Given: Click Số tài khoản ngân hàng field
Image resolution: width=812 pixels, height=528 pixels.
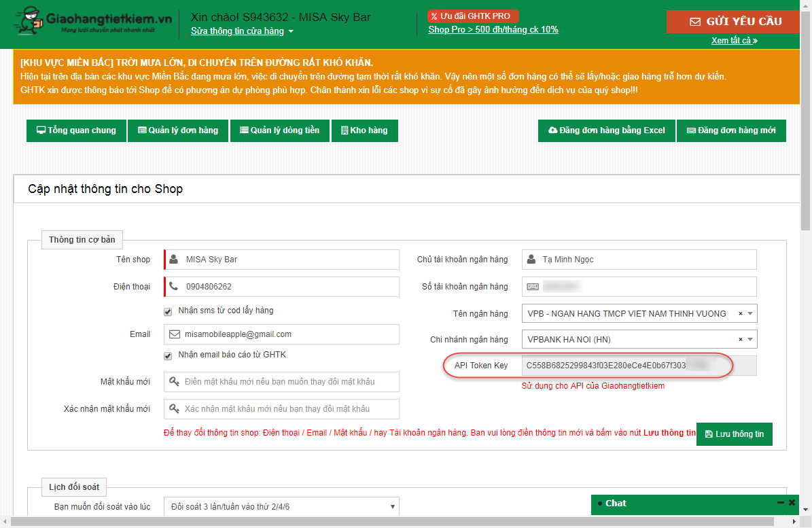Looking at the screenshot, I should [639, 286].
